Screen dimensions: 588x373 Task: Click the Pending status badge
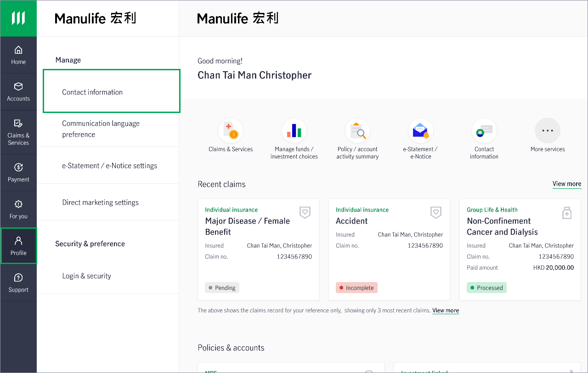click(222, 288)
